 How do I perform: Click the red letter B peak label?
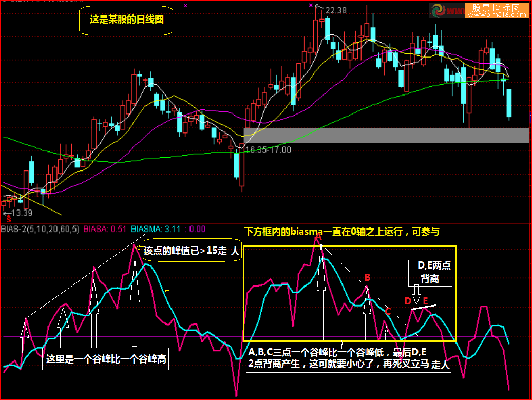coord(367,277)
